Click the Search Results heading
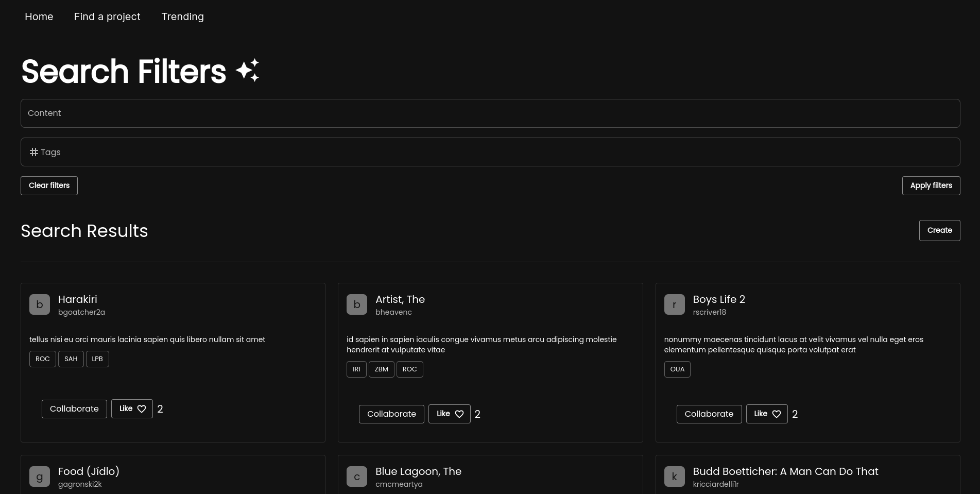The width and height of the screenshot is (980, 494). (84, 231)
